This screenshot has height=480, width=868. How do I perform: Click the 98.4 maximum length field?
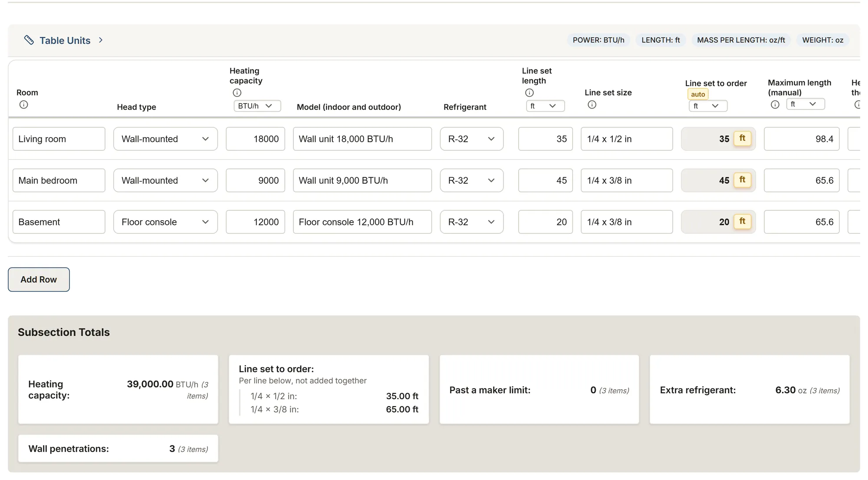[802, 139]
